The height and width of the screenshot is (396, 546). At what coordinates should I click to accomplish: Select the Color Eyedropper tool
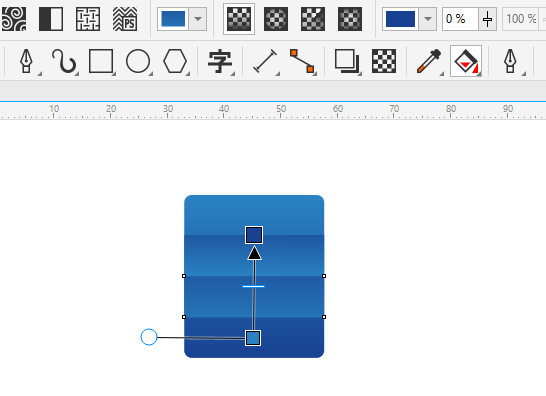point(429,61)
